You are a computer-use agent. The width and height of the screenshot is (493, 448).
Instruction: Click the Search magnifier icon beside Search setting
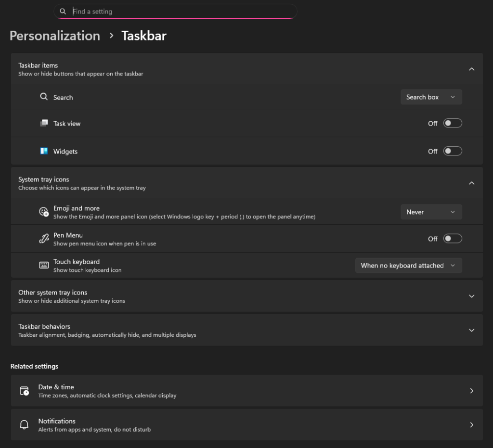(x=43, y=97)
